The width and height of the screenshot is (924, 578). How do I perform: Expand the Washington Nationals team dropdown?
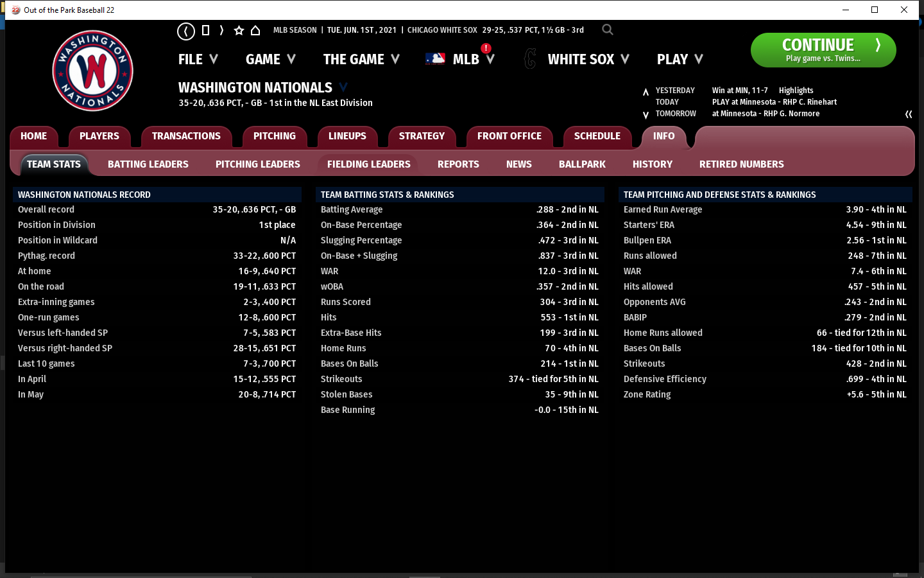343,87
